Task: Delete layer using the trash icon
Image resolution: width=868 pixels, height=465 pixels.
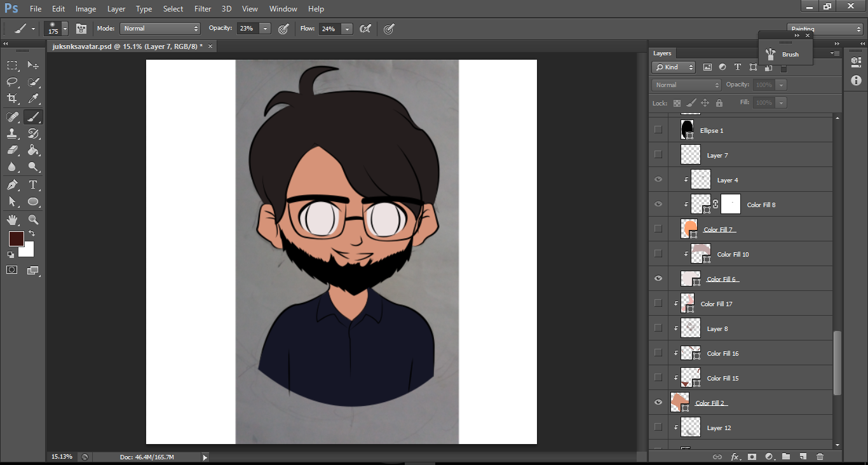Action: click(820, 456)
